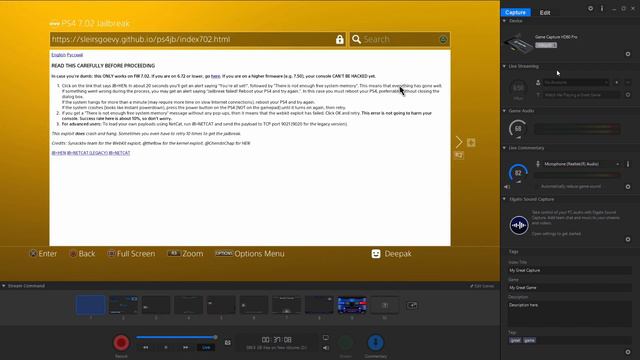Open the Microphone device dropdown
This screenshot has height=360, width=640.
(x=581, y=164)
